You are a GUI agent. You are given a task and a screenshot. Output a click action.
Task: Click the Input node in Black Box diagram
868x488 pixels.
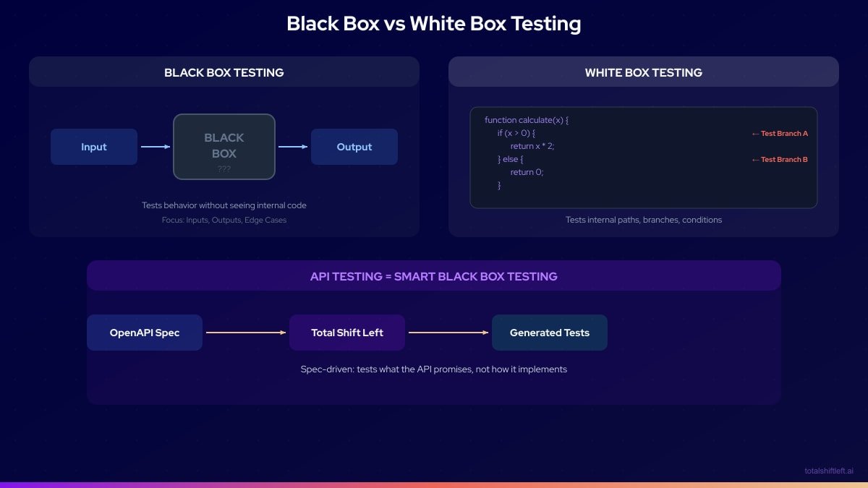(94, 146)
